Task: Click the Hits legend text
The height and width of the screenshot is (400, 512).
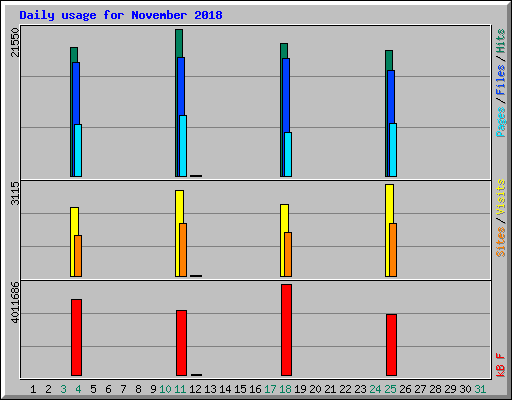Action: click(501, 41)
